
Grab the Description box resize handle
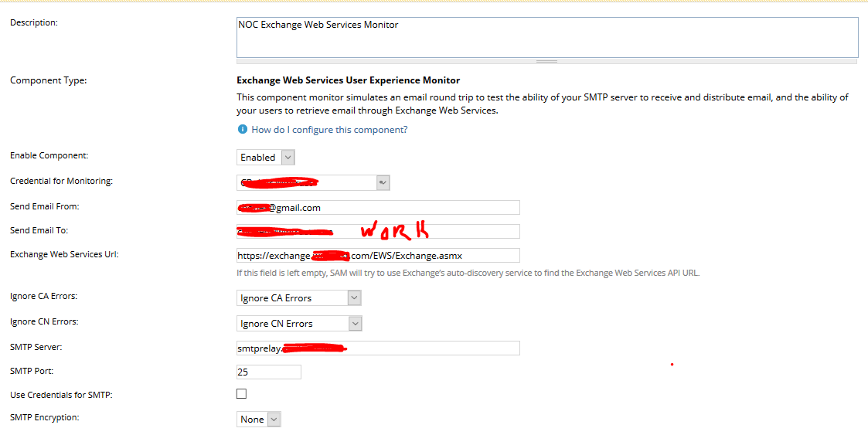pos(546,61)
